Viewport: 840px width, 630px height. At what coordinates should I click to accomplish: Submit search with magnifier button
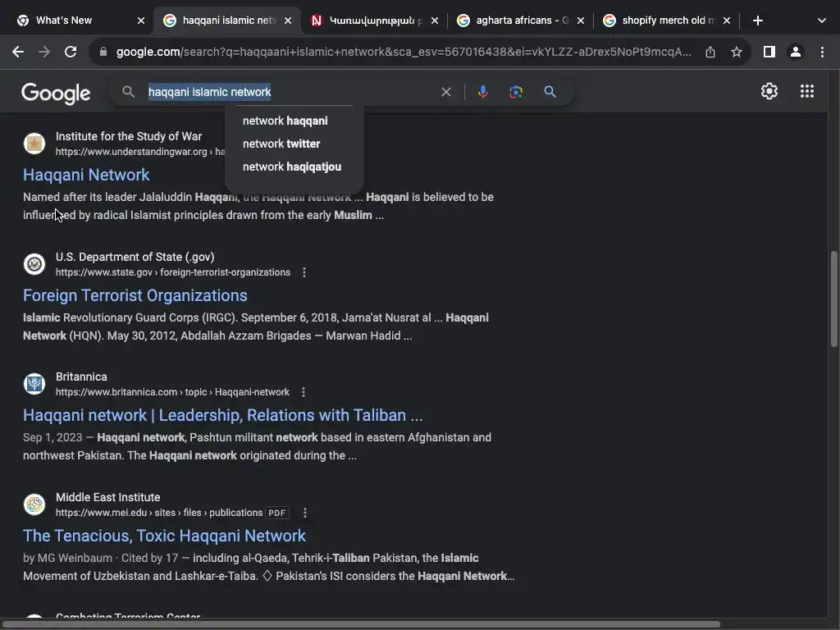point(550,92)
